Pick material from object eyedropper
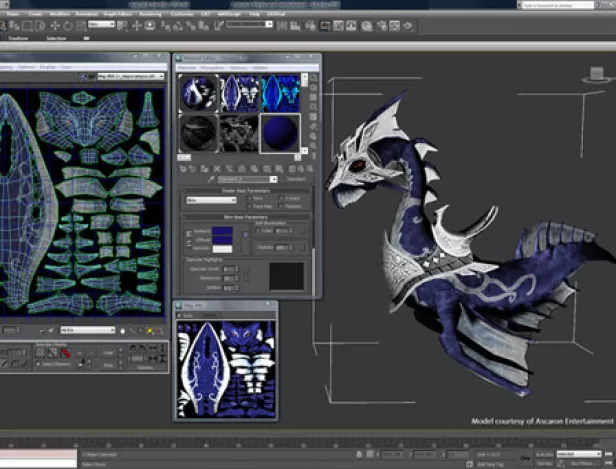Viewport: 616px width, 469px height. [x=211, y=179]
